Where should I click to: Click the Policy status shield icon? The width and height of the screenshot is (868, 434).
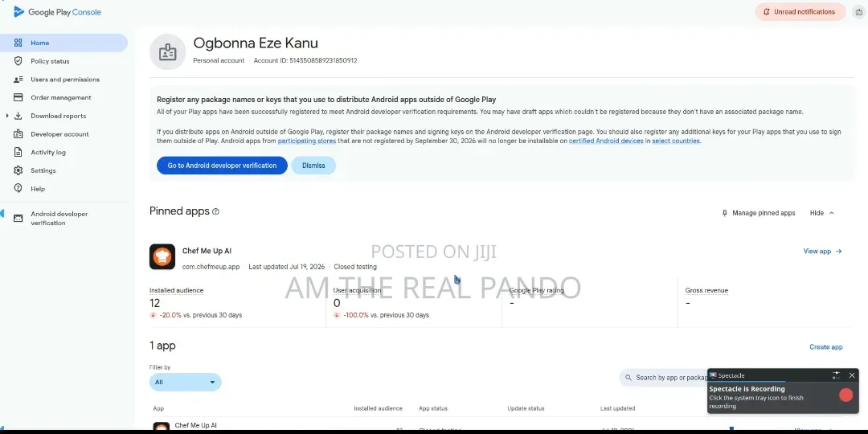coord(18,61)
